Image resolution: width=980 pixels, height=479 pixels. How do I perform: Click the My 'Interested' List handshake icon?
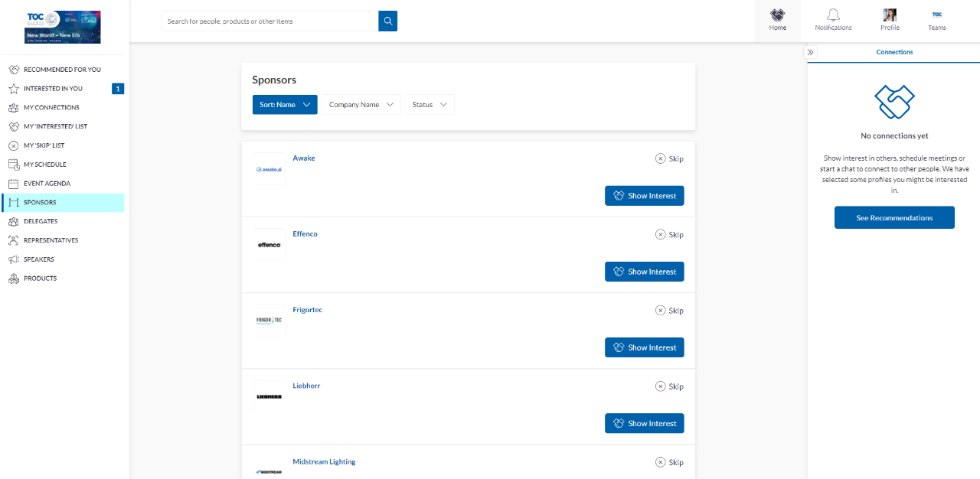(x=14, y=126)
